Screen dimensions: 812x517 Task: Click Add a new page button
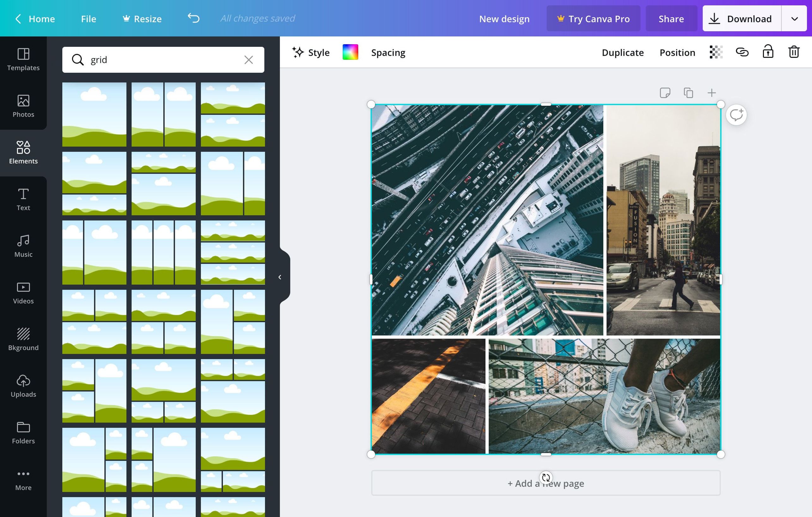[x=546, y=483]
